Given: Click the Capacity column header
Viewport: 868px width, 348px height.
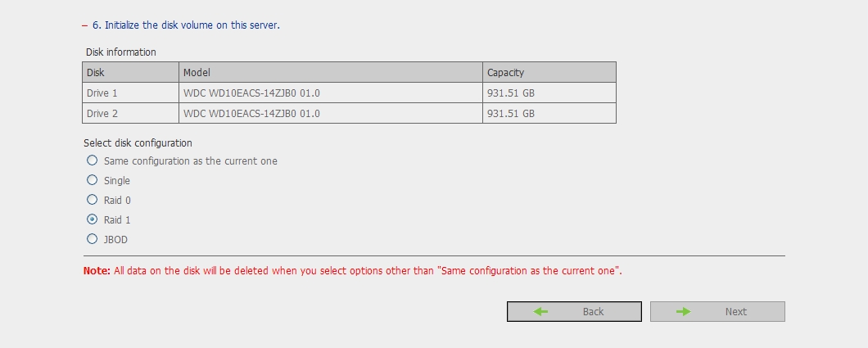Looking at the screenshot, I should 549,73.
